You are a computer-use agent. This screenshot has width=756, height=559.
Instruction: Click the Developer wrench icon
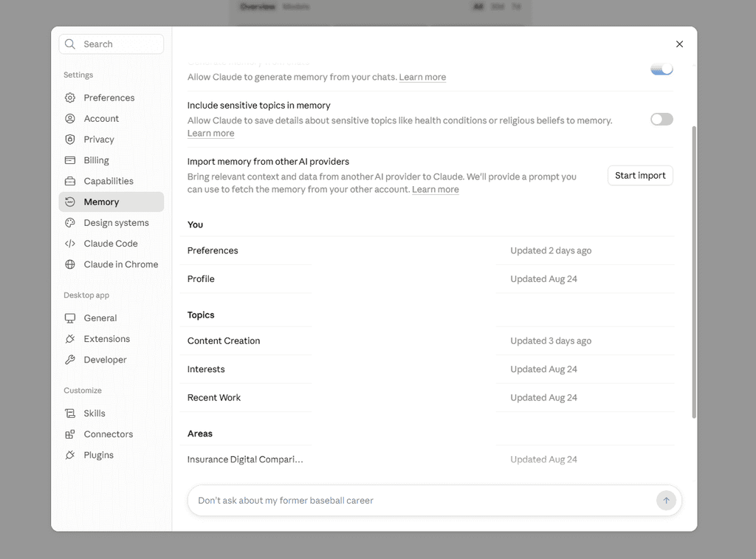coord(70,360)
